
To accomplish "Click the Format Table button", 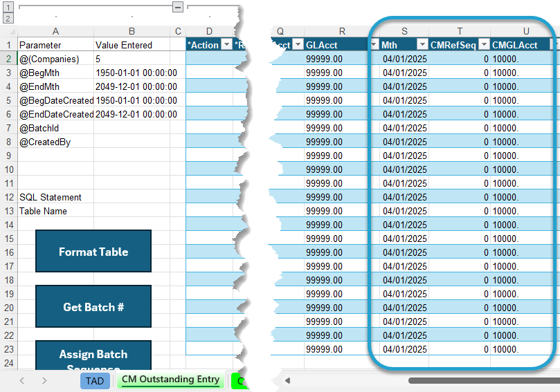I will 93,251.
